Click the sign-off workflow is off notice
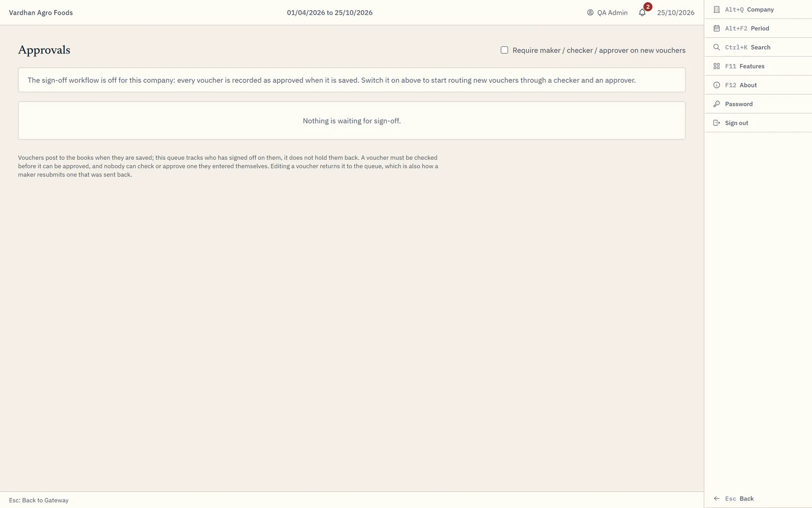The image size is (812, 508). point(352,80)
